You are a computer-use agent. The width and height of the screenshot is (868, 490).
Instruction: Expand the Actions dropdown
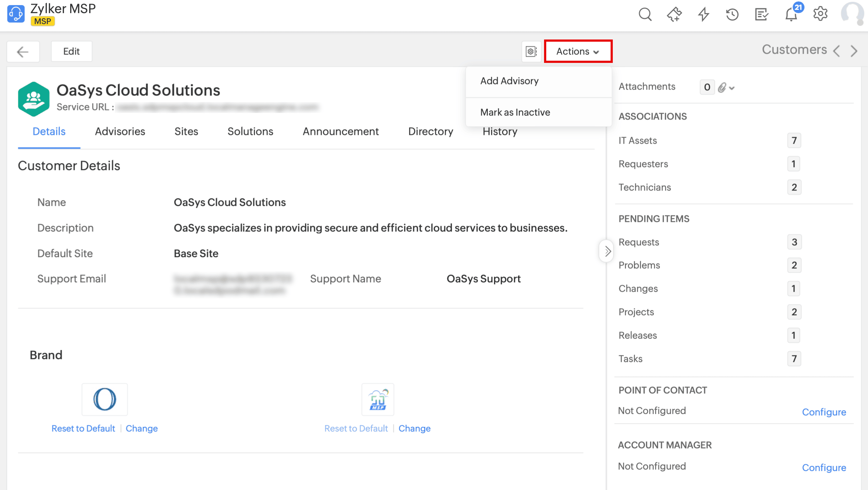tap(578, 52)
